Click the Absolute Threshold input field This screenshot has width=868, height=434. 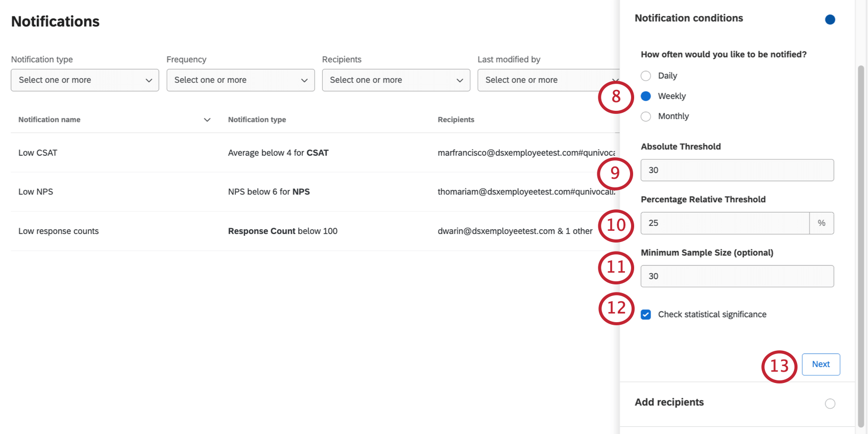click(x=737, y=170)
